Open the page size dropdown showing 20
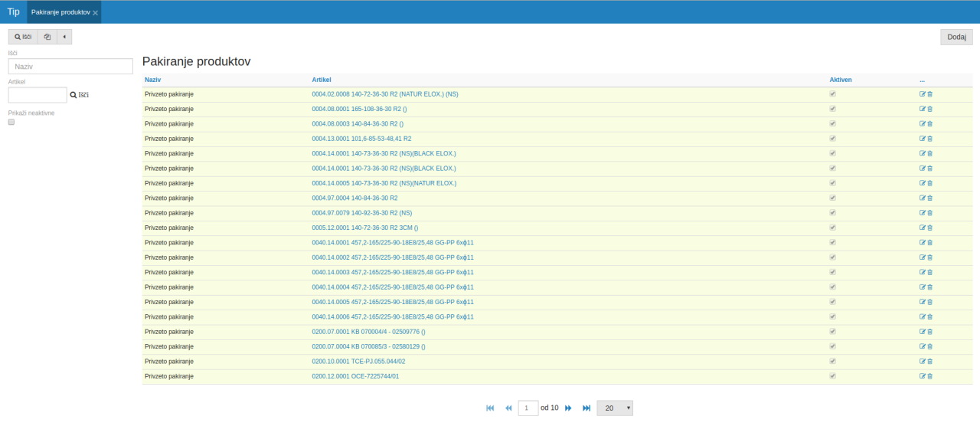The width and height of the screenshot is (980, 426). point(614,408)
